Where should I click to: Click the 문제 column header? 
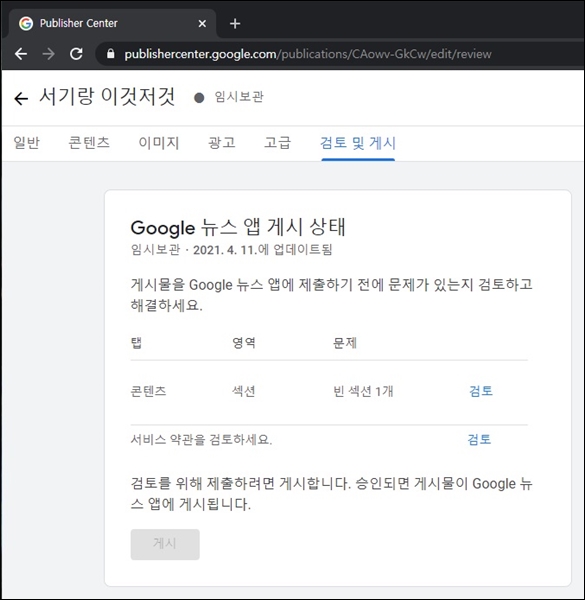345,342
